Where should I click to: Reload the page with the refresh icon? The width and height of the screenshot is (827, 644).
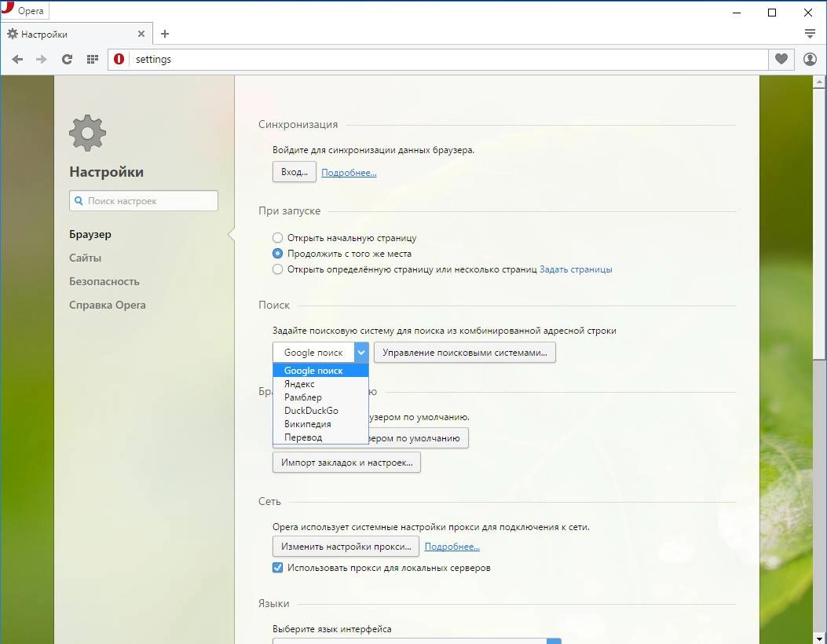(x=67, y=59)
